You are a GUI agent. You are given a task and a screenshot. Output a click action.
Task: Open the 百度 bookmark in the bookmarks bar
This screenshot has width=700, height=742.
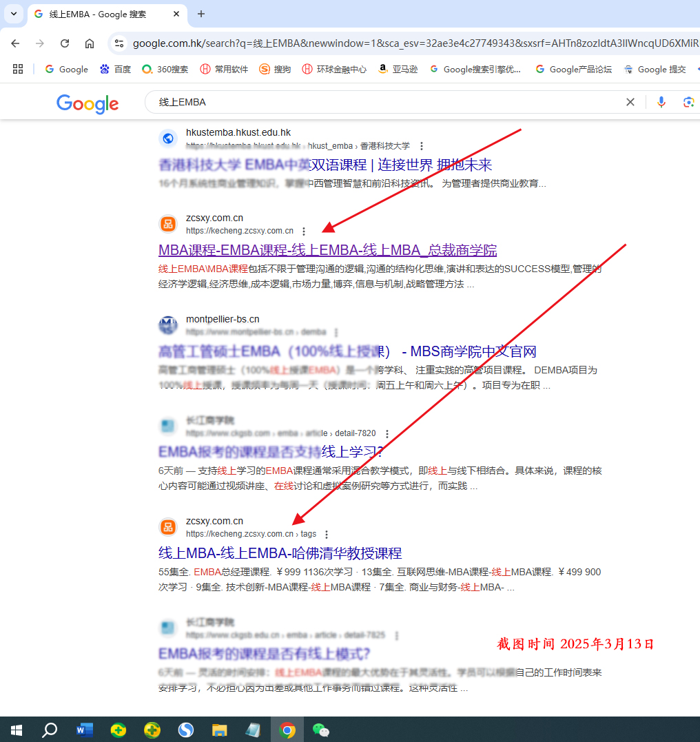coord(114,69)
